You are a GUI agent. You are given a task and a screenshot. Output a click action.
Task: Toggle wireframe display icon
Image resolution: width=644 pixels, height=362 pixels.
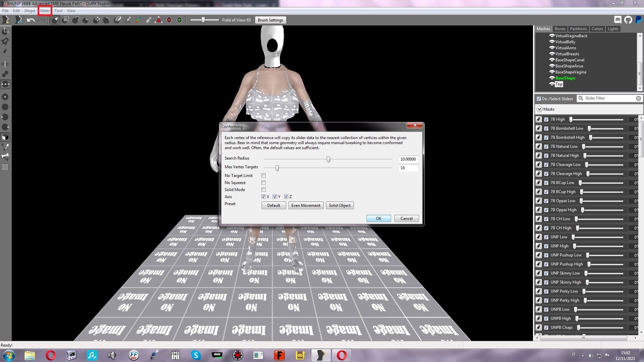coord(5,147)
